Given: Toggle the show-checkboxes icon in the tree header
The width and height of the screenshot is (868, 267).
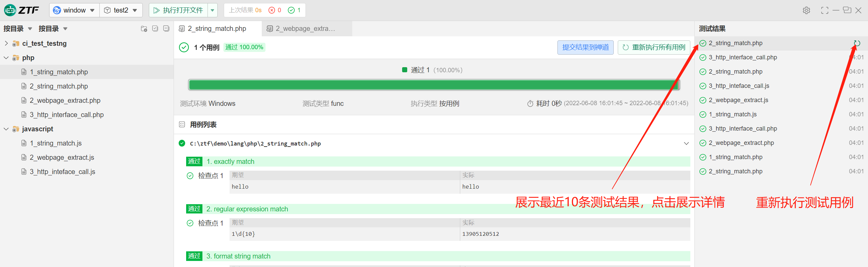Looking at the screenshot, I should point(155,29).
